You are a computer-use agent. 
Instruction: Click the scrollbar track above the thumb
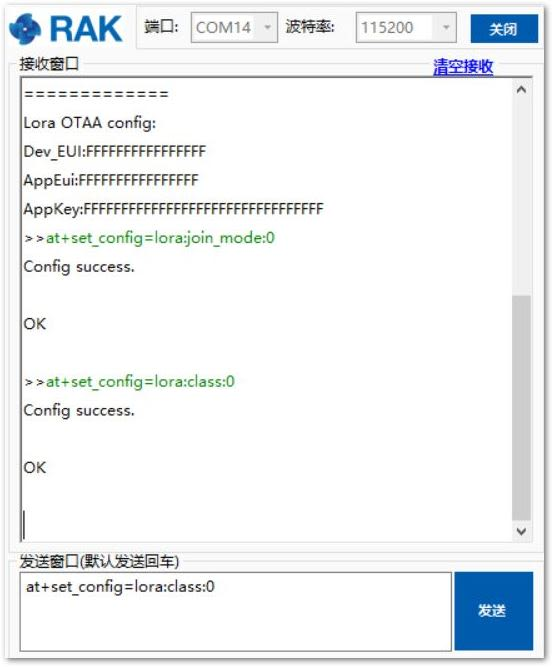coord(521,197)
